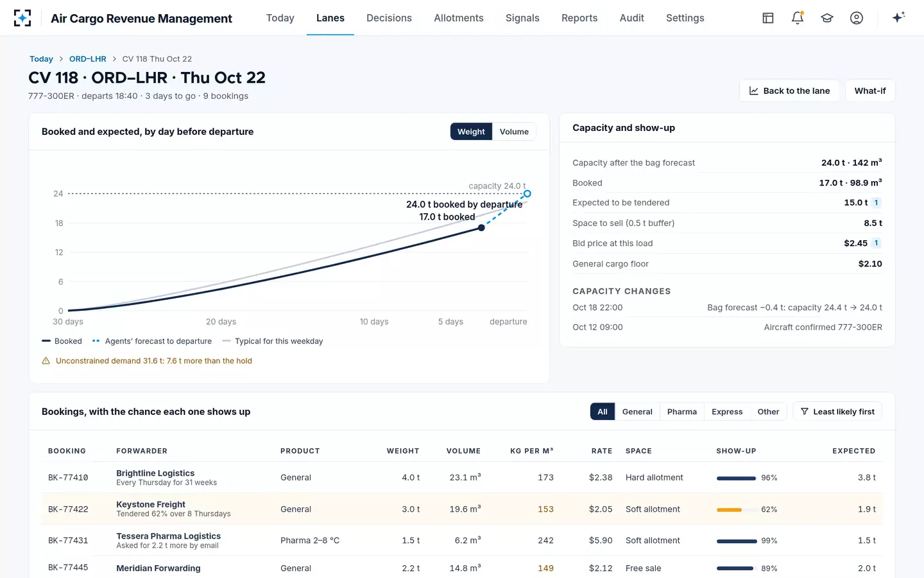Screen dimensions: 924x578
Task: Open the user account icon
Action: (857, 18)
